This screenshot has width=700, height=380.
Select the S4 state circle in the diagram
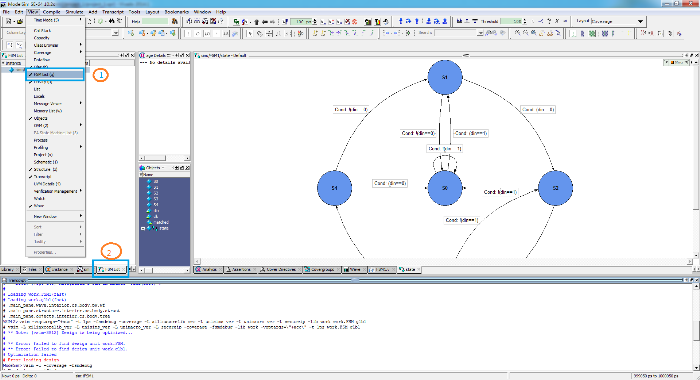[x=334, y=188]
